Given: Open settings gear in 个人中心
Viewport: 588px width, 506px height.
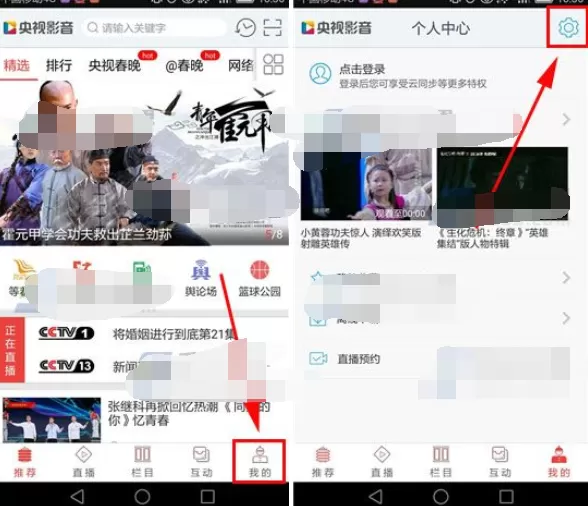Looking at the screenshot, I should pos(568,28).
